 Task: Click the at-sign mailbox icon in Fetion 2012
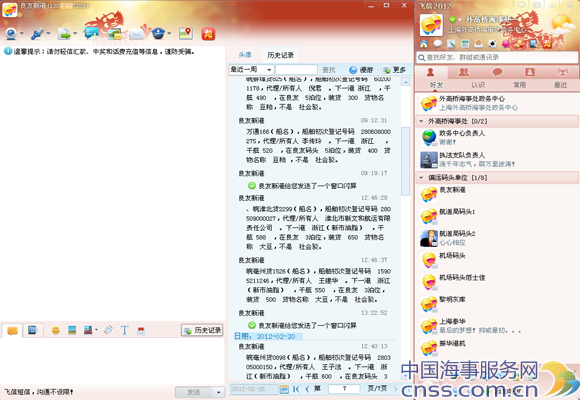479,44
